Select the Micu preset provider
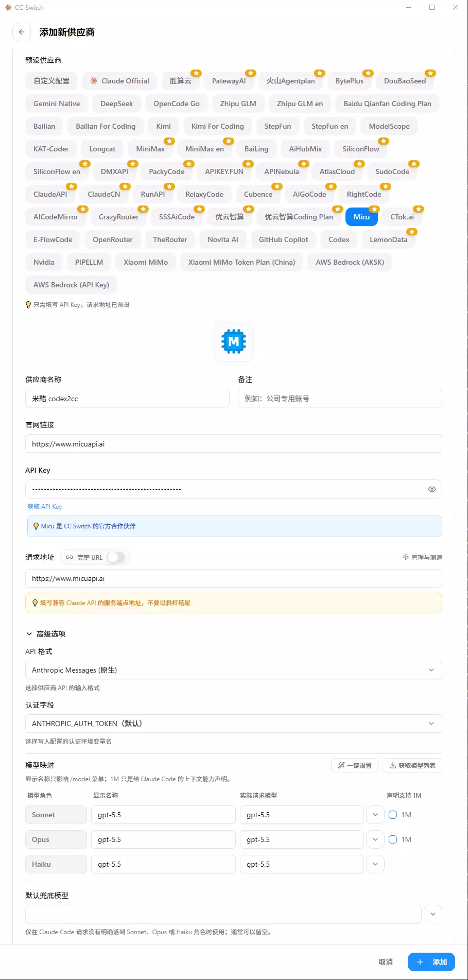Viewport: 468px width, 980px height. pos(362,217)
